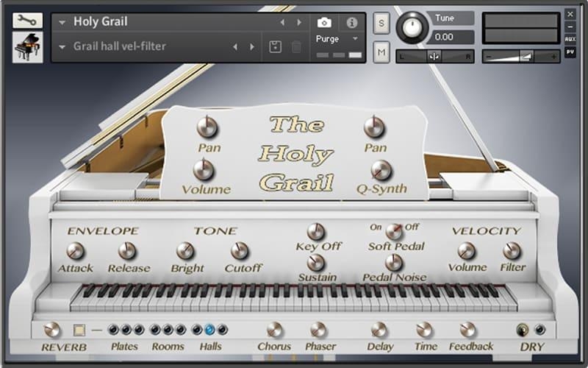Toggle the reverb square switch
Screen dimensions: 588x368
click(x=79, y=330)
